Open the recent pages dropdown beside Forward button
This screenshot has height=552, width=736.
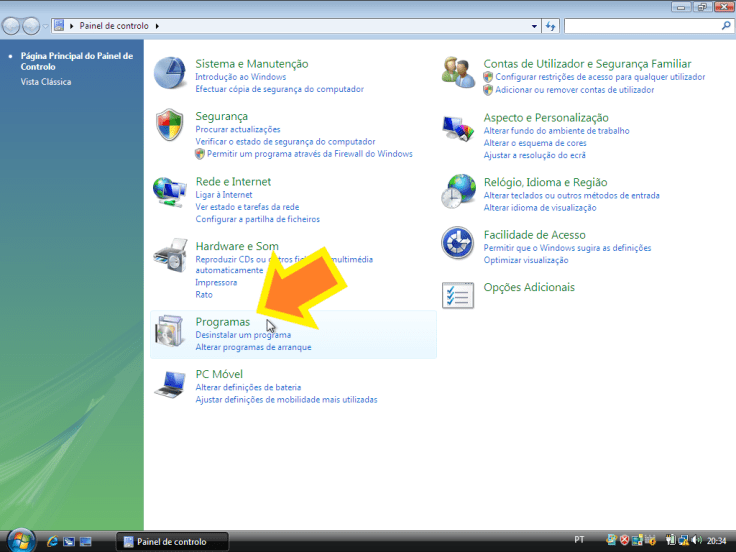point(44,25)
